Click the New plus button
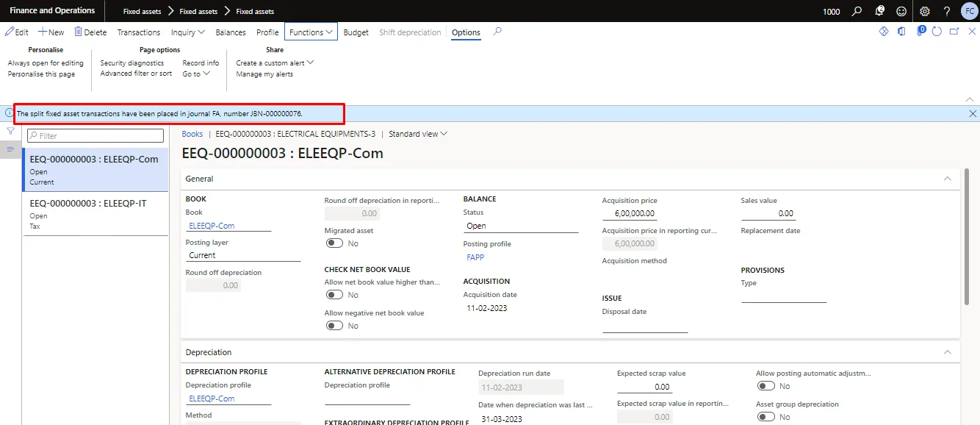Screen dimensions: 980x425 pos(51,32)
